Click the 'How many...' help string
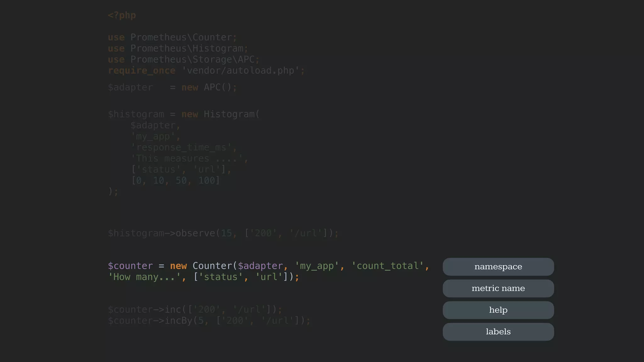Image resolution: width=644 pixels, height=362 pixels. tap(144, 277)
